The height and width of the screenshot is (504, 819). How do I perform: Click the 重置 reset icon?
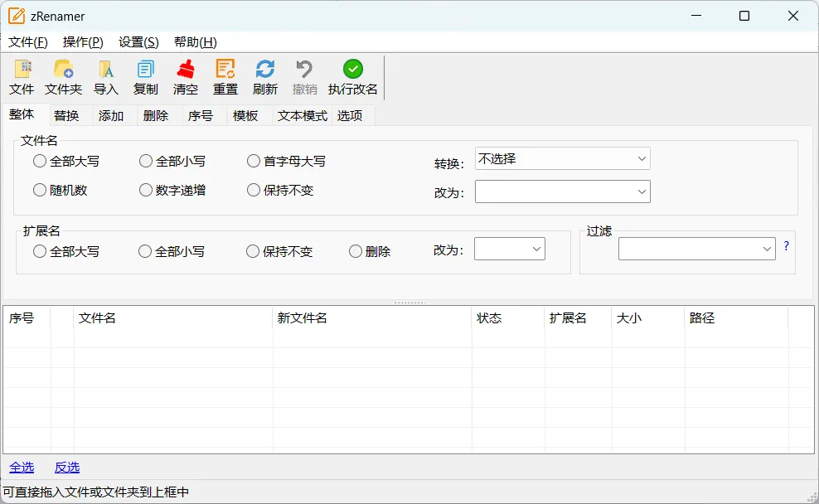pos(225,77)
